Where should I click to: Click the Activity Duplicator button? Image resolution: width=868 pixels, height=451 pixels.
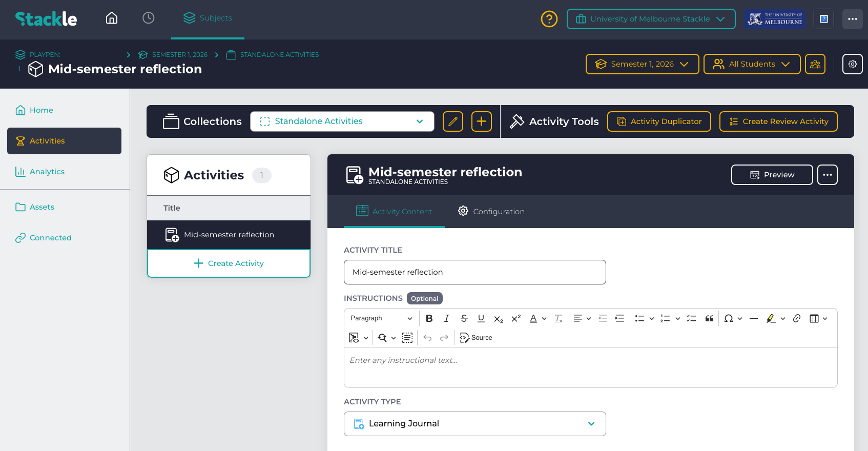(x=659, y=121)
